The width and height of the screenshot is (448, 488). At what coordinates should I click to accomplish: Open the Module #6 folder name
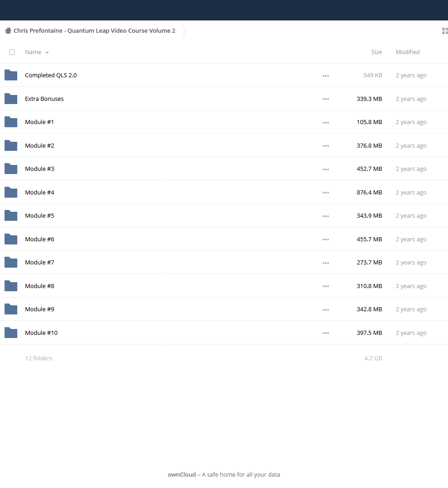[40, 239]
